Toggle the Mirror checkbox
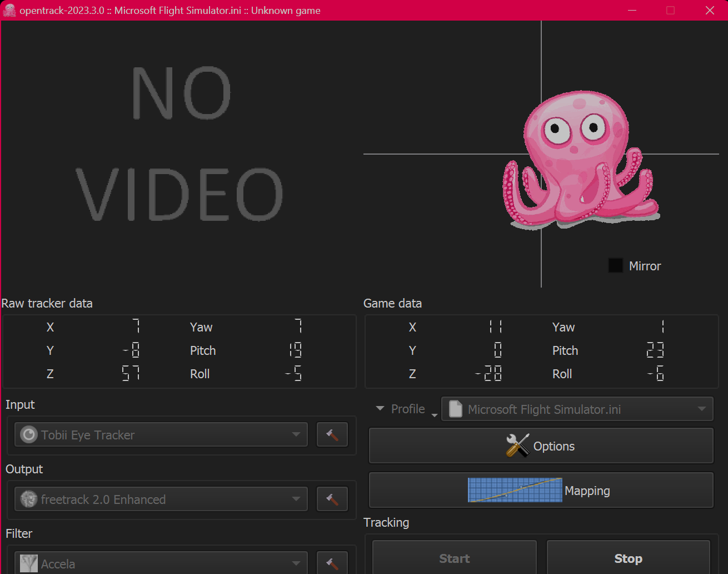The image size is (728, 574). click(616, 266)
